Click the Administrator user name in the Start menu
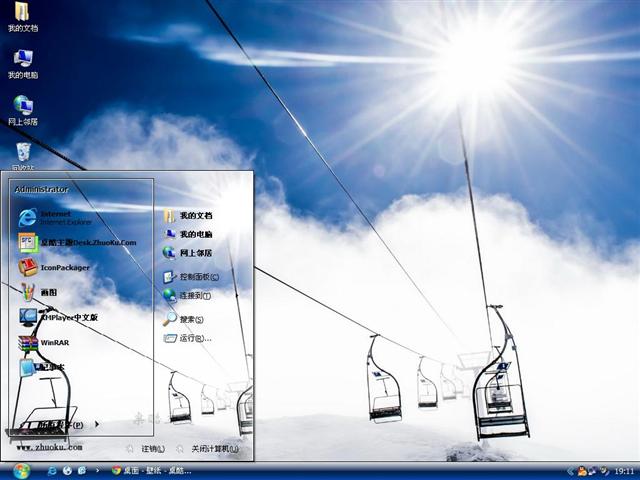The image size is (640, 480). coord(41,189)
